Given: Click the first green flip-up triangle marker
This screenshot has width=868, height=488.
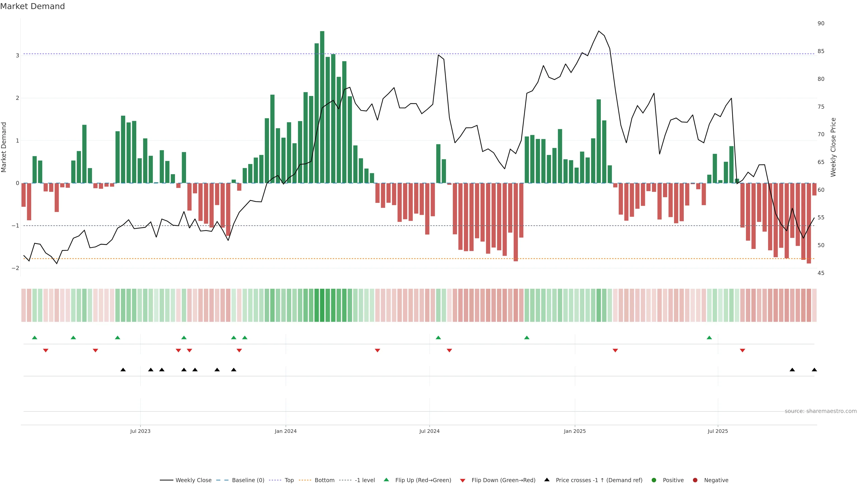Looking at the screenshot, I should click(x=34, y=338).
